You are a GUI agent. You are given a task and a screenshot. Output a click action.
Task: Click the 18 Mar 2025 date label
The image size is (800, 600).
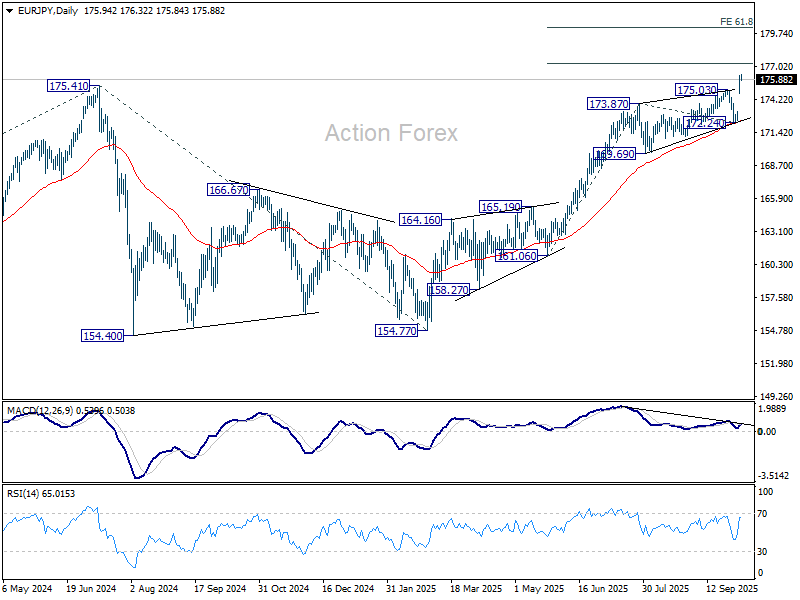(x=476, y=588)
